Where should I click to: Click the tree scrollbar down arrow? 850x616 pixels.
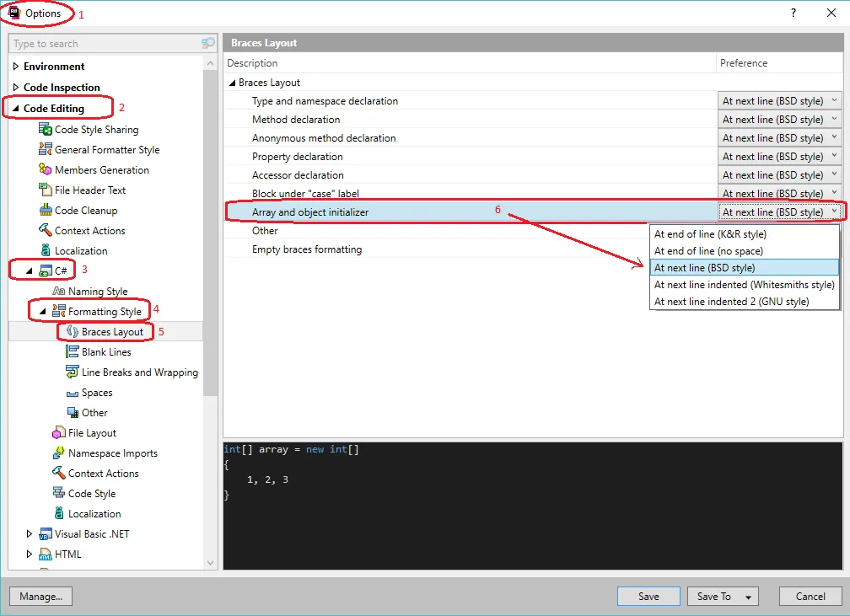click(210, 563)
